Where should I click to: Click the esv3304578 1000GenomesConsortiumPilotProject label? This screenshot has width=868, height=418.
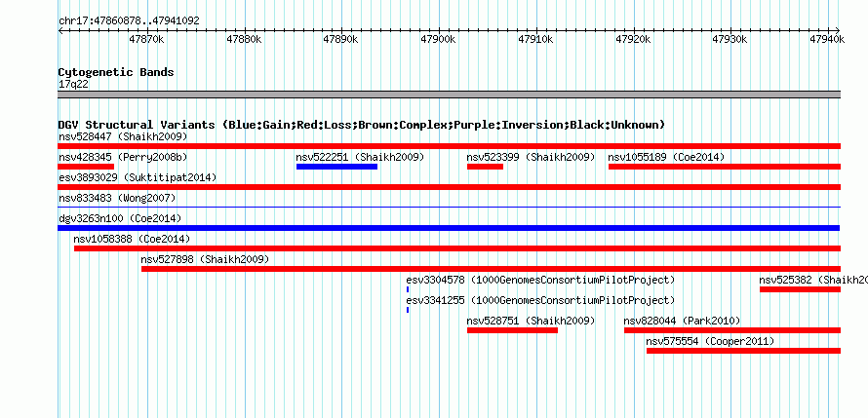click(x=541, y=280)
